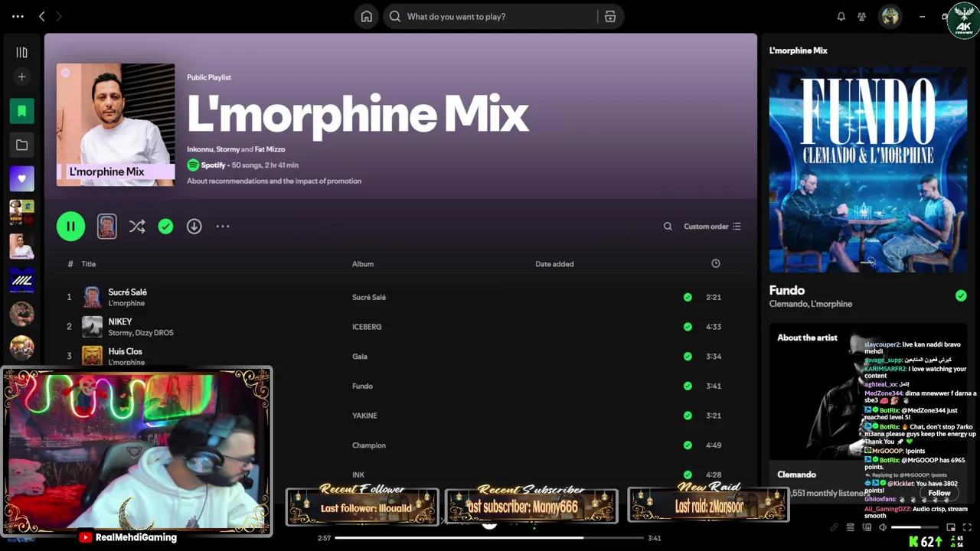
Task: Open recommendations and promotion info link
Action: point(274,181)
